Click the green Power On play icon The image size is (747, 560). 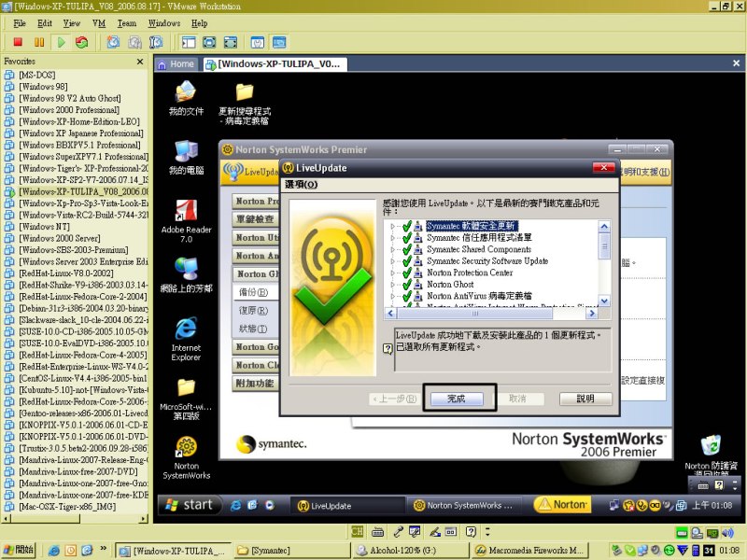[x=61, y=42]
